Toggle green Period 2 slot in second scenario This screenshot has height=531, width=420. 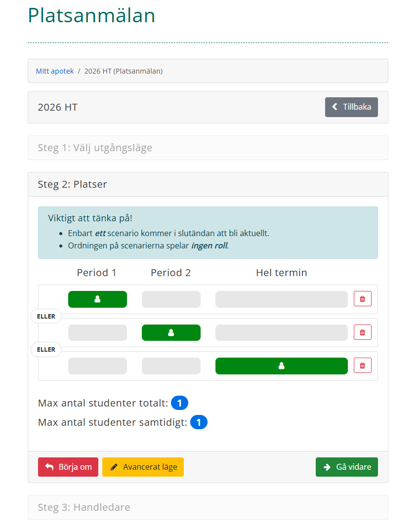click(x=171, y=332)
